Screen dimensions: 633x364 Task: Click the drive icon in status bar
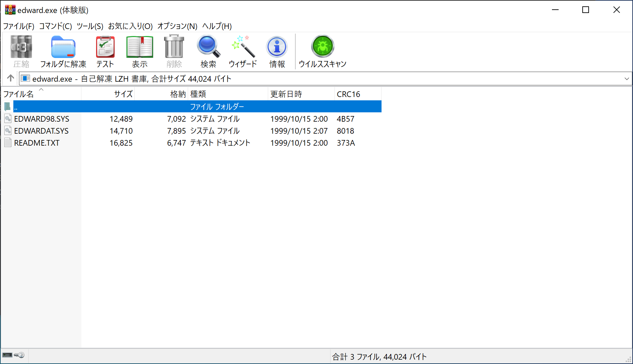pos(7,355)
